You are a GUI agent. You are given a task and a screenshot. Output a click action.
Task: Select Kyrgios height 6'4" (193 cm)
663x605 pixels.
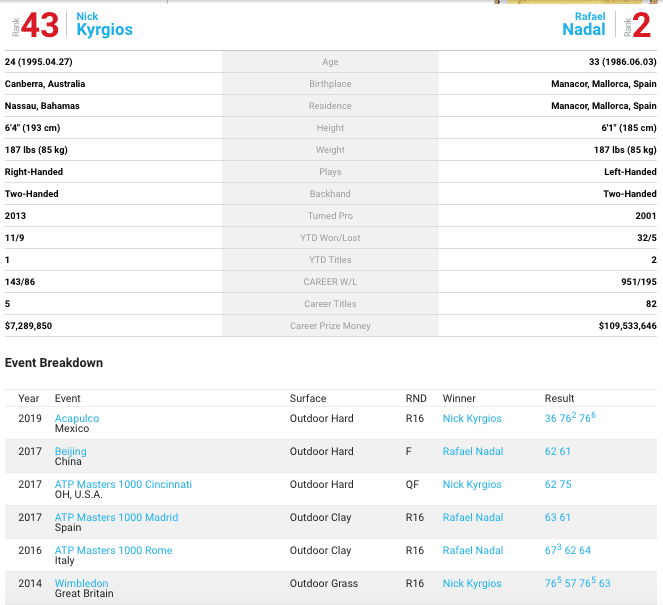(32, 128)
